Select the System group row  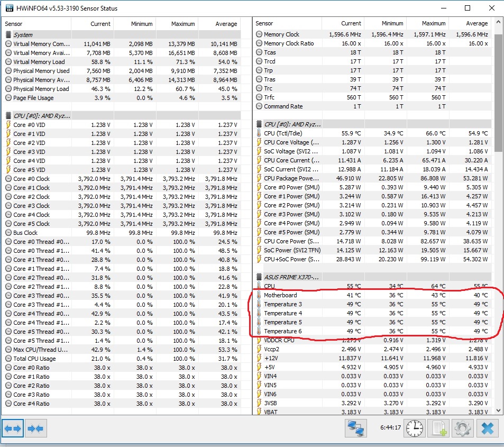point(122,35)
